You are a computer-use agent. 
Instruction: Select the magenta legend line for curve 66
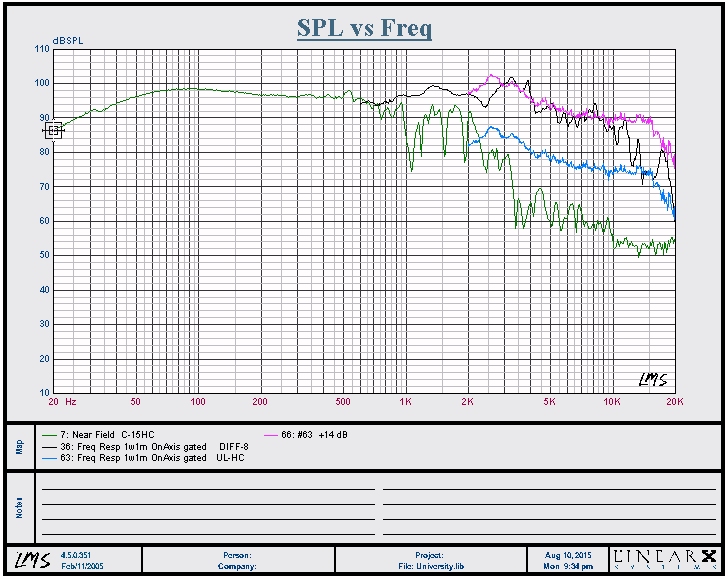pyautogui.click(x=271, y=435)
